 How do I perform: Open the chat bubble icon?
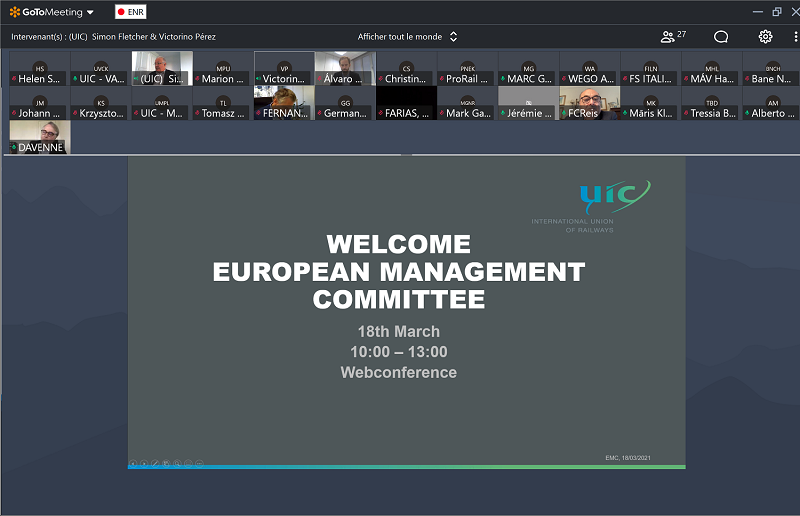pyautogui.click(x=720, y=37)
